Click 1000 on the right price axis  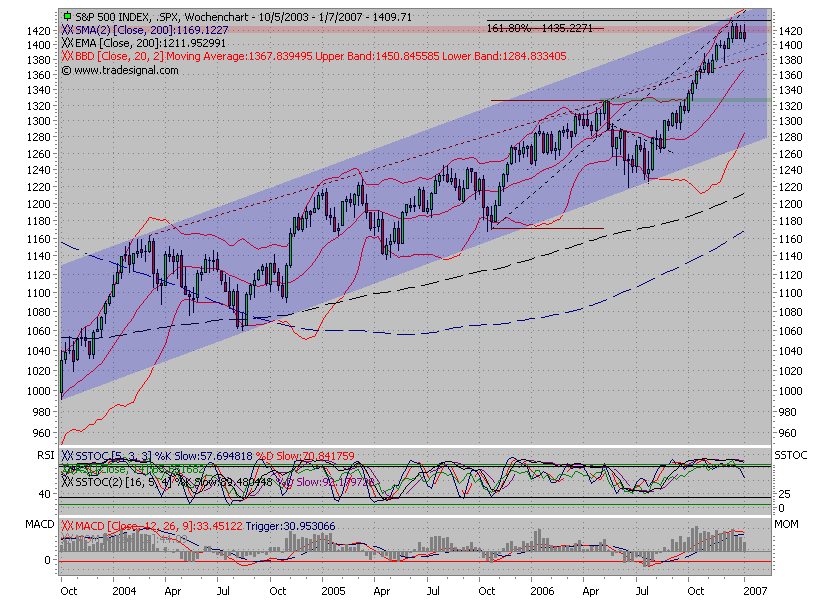[x=790, y=391]
